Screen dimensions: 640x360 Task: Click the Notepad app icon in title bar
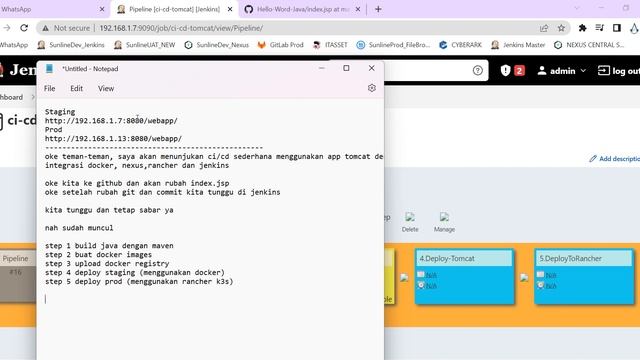coord(49,69)
